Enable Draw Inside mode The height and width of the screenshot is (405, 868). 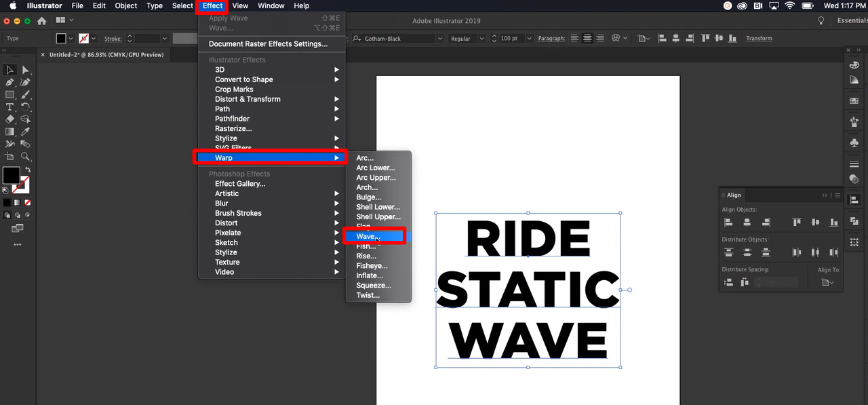click(x=27, y=215)
